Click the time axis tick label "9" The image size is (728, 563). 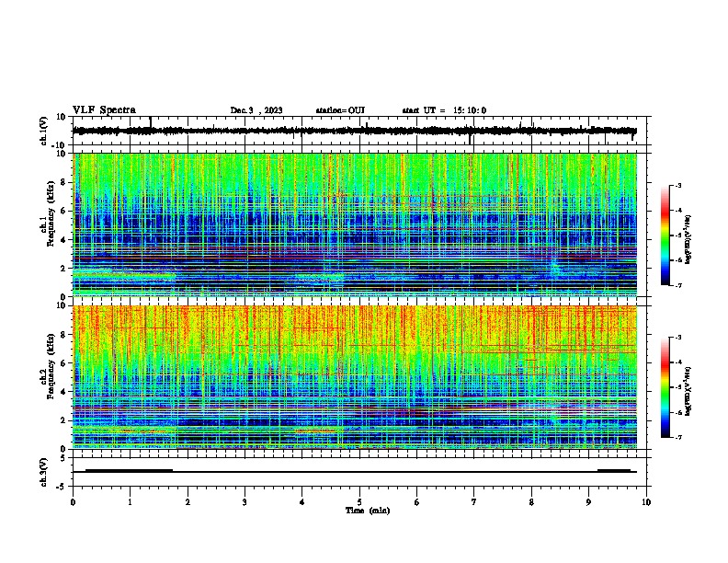point(588,502)
